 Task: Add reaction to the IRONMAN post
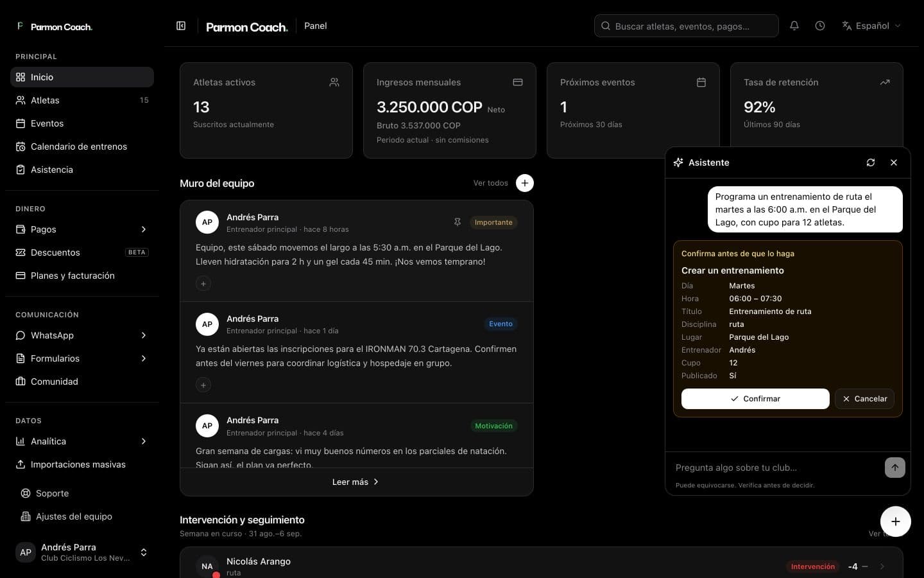(x=203, y=385)
